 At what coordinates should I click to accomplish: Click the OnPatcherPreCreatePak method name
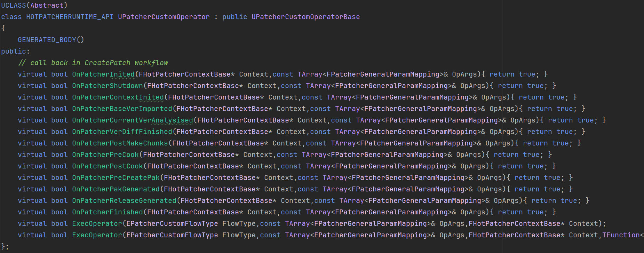point(116,177)
